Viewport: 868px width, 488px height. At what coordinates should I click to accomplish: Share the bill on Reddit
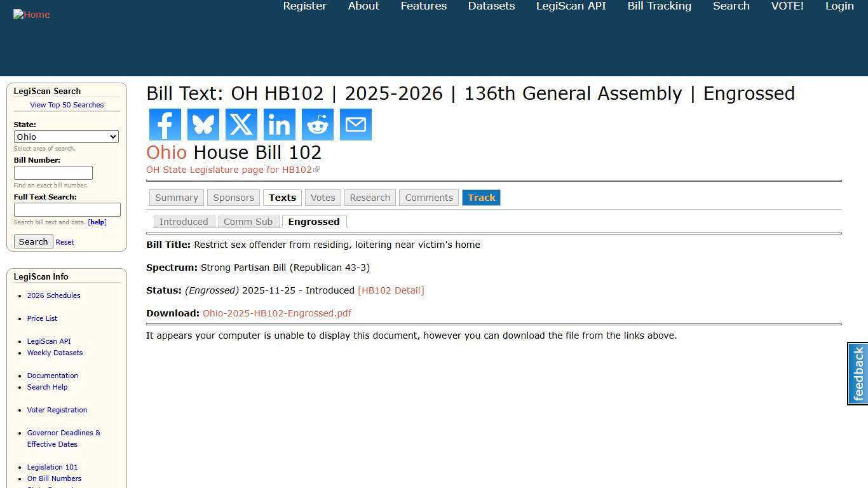pos(317,125)
